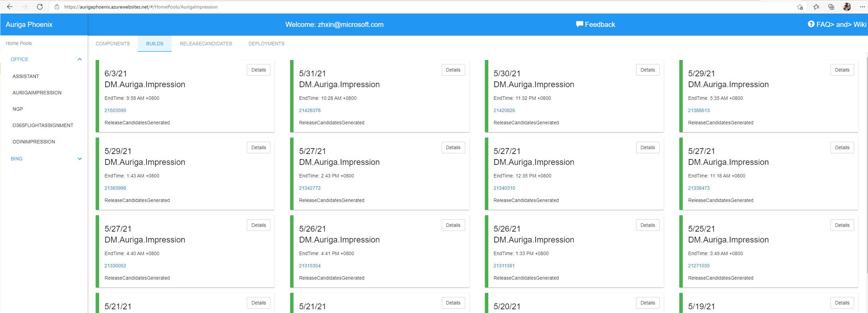The image size is (868, 313).
Task: Select AURIGAIMPRESSION in the sidebar
Action: [x=37, y=93]
